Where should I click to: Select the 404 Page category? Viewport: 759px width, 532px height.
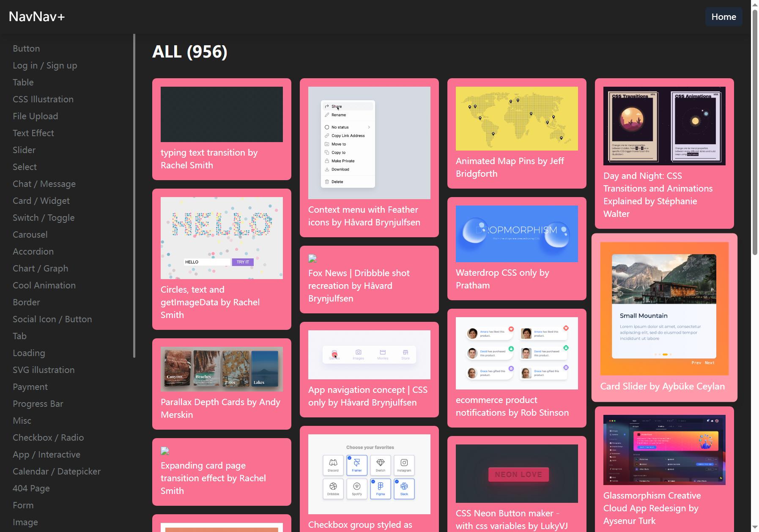point(31,488)
